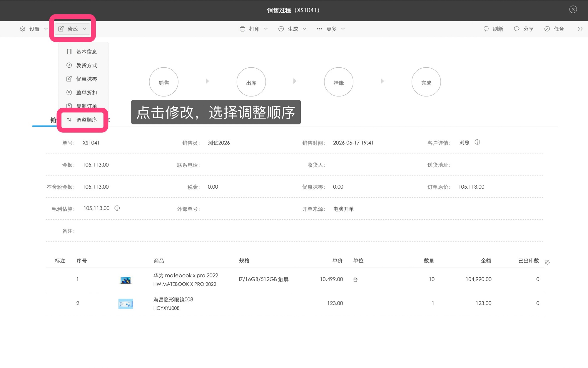588x368 pixels.
Task: Click the customer name 刘总
Action: coord(464,143)
